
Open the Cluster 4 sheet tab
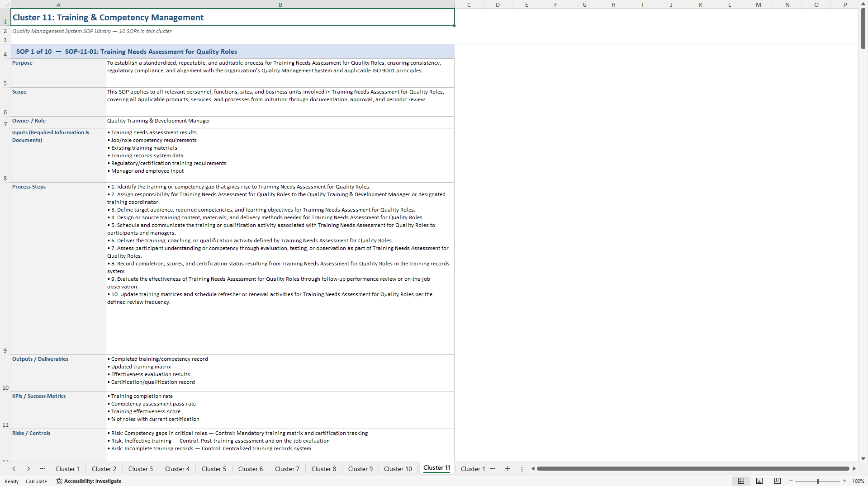(177, 469)
